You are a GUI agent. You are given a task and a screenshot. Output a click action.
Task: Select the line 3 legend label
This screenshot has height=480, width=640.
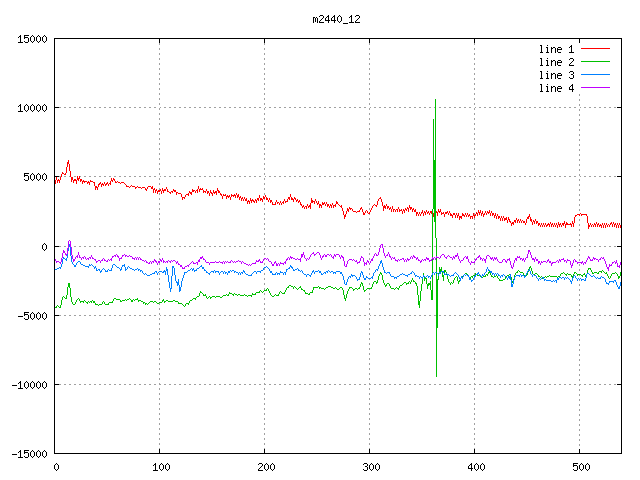point(557,75)
